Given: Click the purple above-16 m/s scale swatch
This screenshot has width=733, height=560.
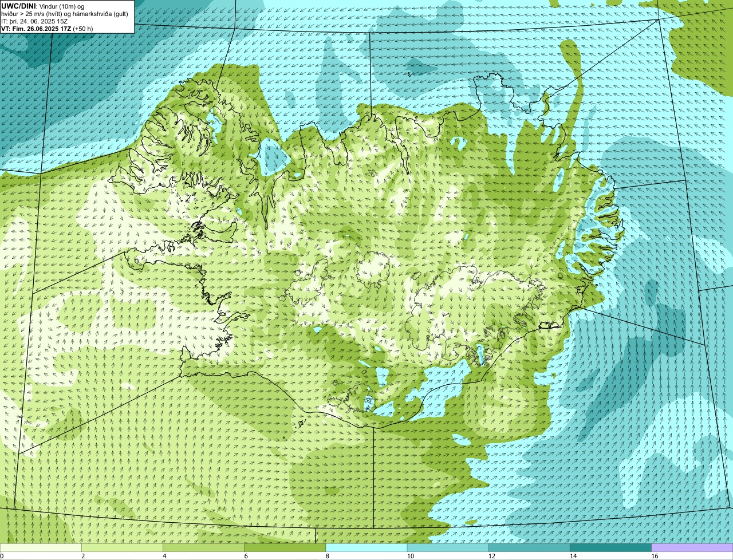Looking at the screenshot, I should (692, 548).
